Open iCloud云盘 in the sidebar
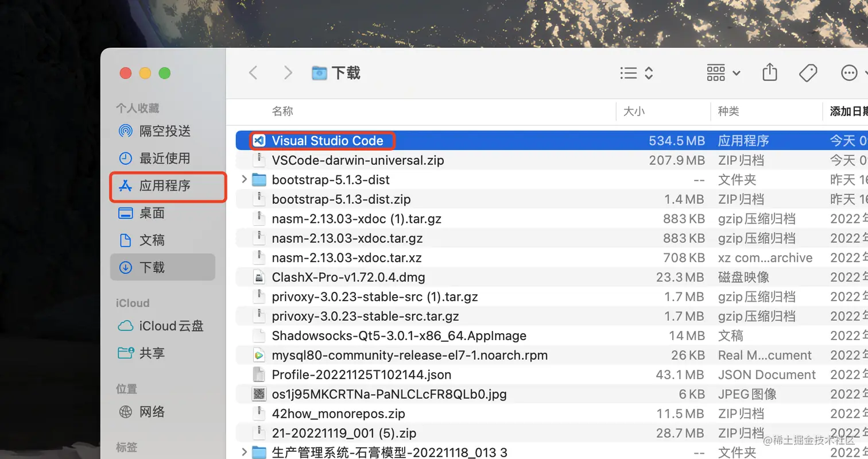The width and height of the screenshot is (868, 459). pos(162,326)
